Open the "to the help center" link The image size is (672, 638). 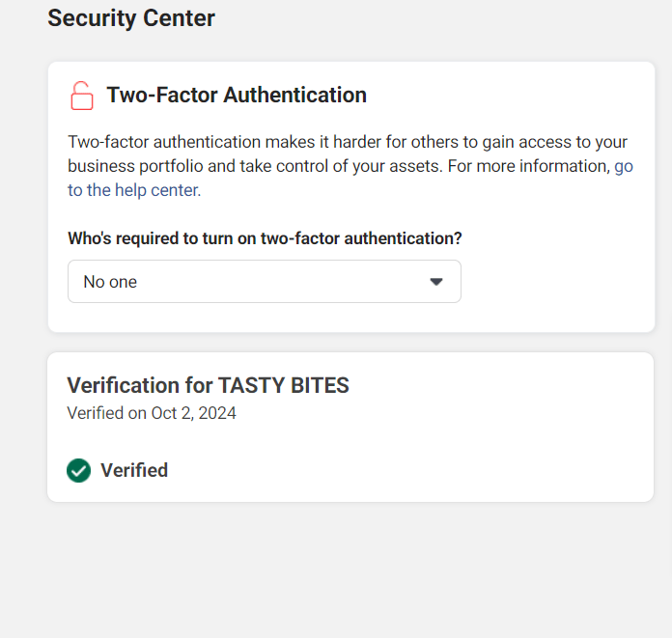pos(134,190)
